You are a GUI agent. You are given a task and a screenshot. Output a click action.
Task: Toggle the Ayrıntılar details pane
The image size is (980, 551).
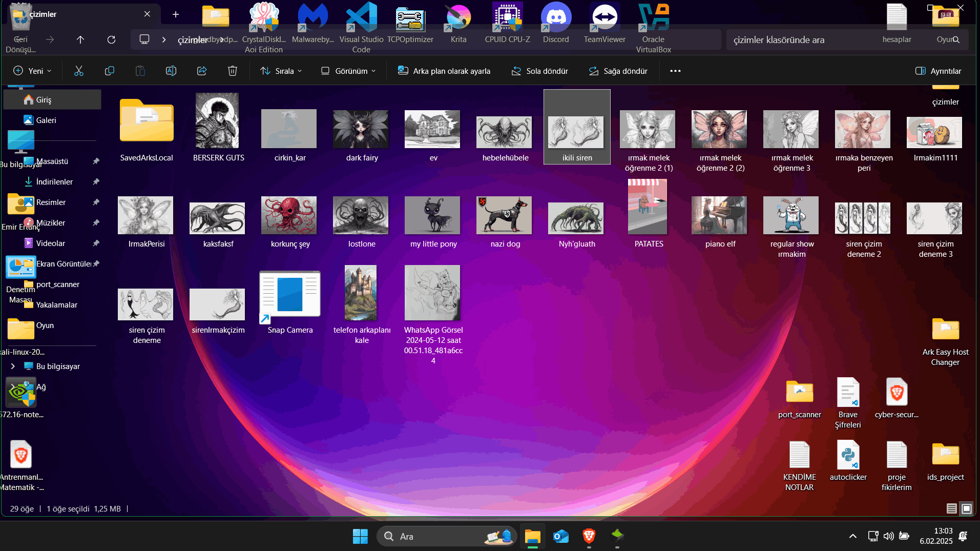coord(939,71)
